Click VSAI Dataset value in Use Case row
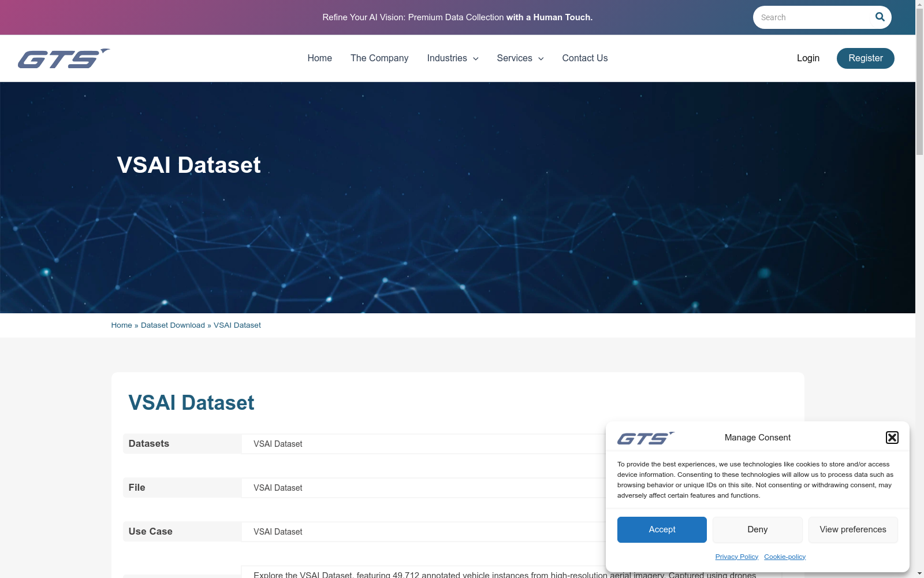Image resolution: width=924 pixels, height=578 pixels. tap(278, 532)
